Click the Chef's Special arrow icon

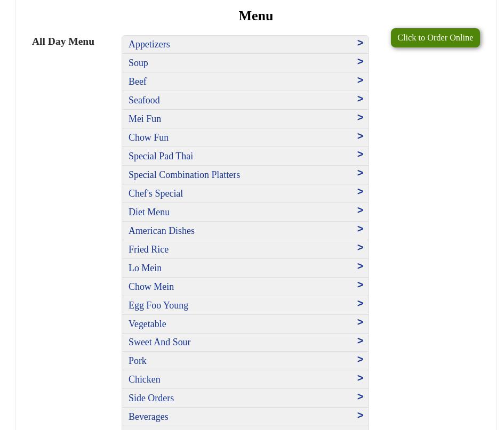tap(360, 192)
